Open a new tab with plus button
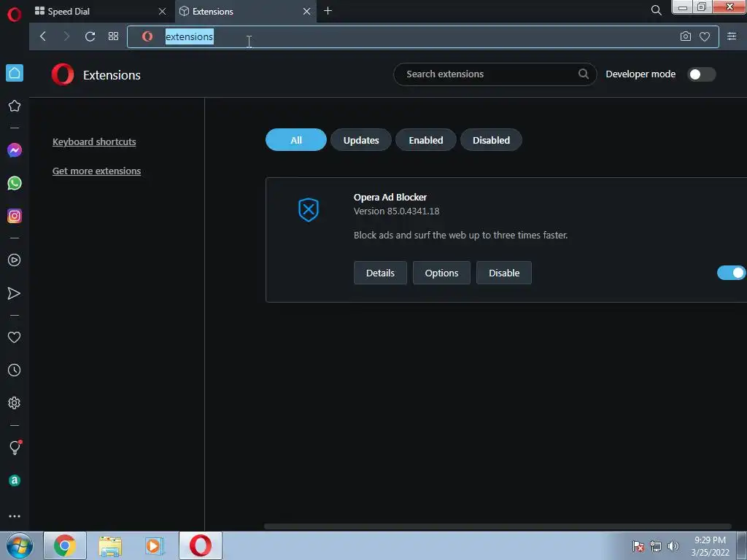 [328, 10]
